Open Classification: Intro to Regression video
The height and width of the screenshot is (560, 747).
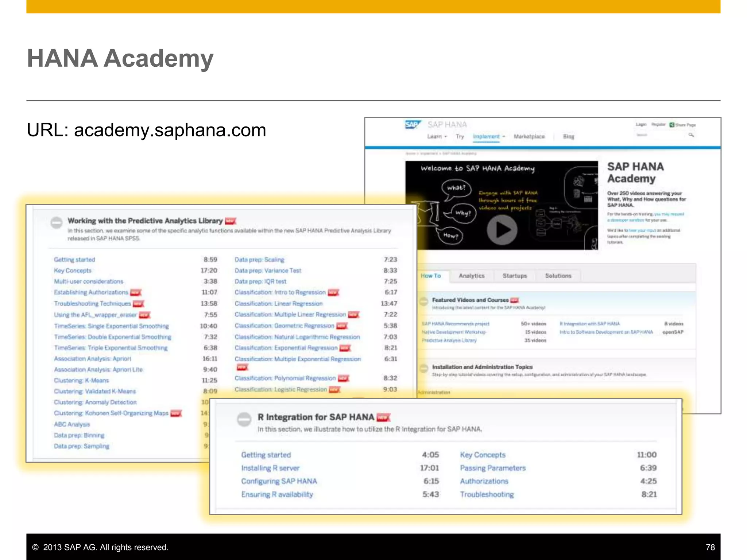coord(280,292)
